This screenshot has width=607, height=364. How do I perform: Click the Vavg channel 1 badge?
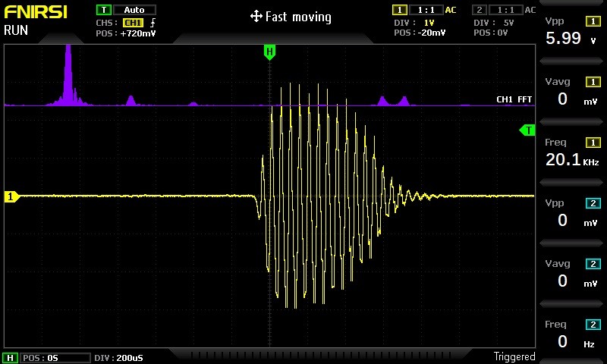point(593,82)
